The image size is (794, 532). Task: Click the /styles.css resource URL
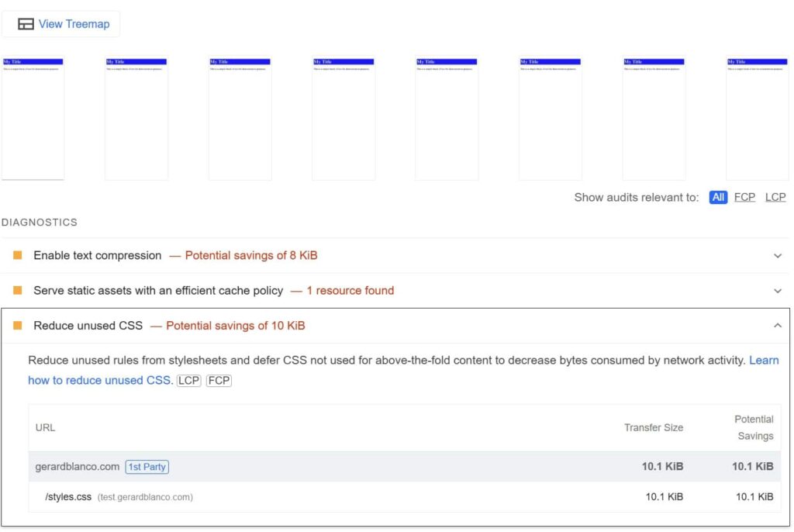(x=68, y=496)
